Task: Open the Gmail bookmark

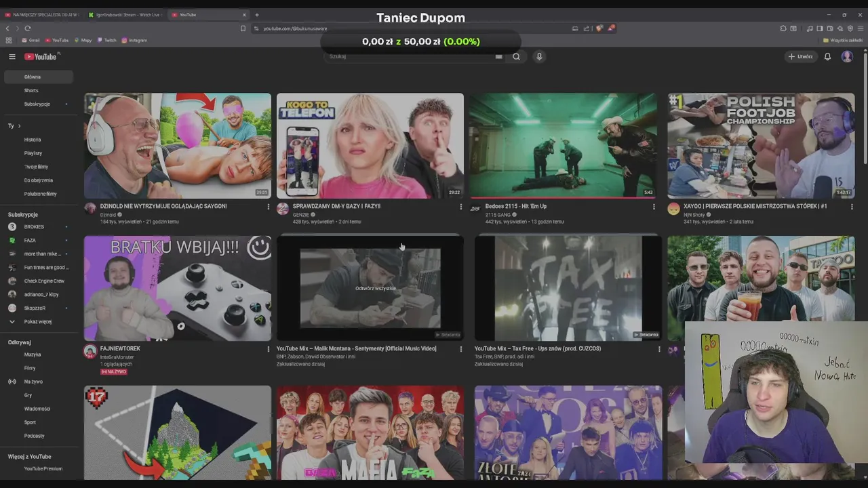Action: point(31,41)
